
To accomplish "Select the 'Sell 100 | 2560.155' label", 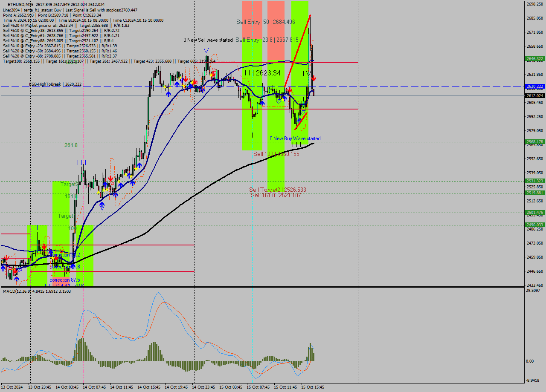I will [x=276, y=154].
